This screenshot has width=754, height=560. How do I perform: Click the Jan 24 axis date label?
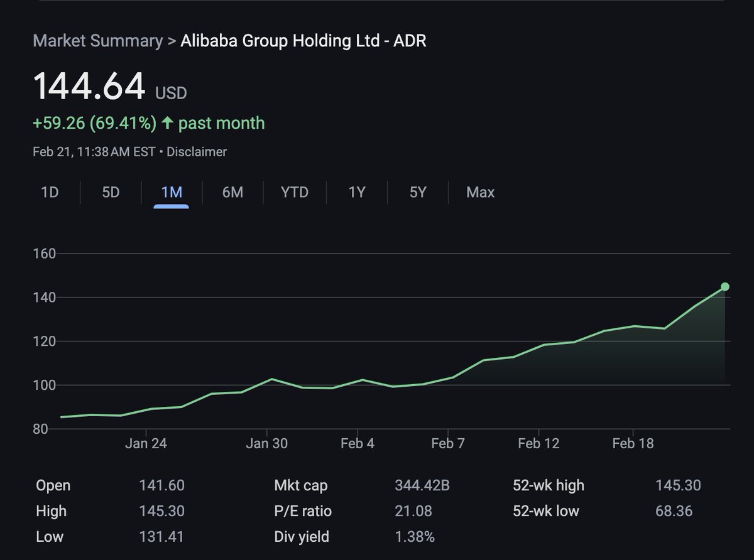146,443
